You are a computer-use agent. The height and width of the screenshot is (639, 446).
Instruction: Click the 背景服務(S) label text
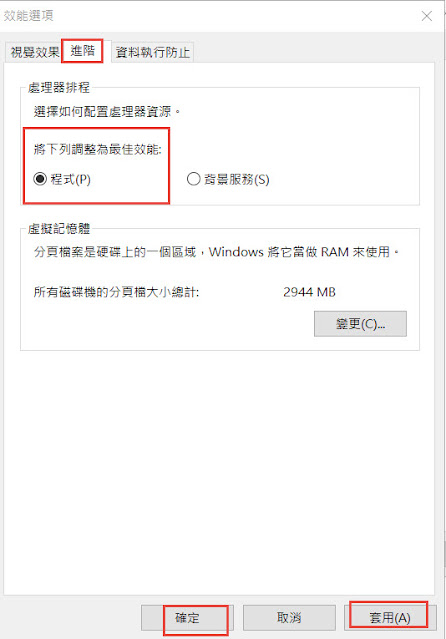(x=237, y=179)
